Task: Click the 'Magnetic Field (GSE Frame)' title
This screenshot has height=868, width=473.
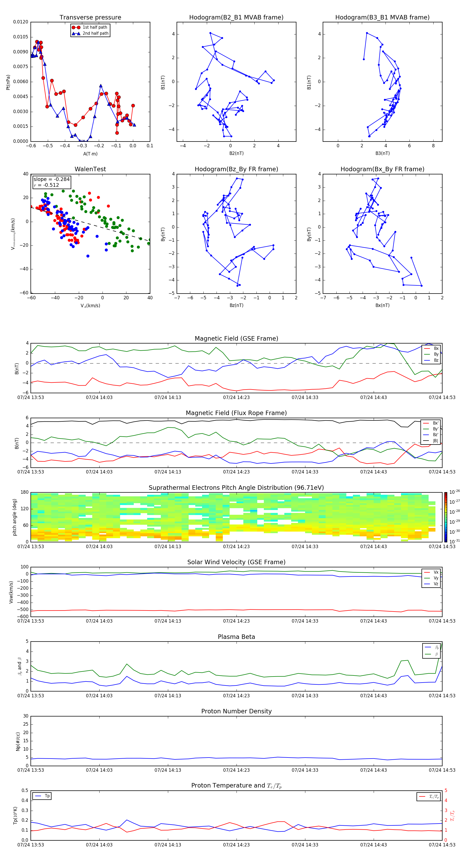Action: coord(236,339)
